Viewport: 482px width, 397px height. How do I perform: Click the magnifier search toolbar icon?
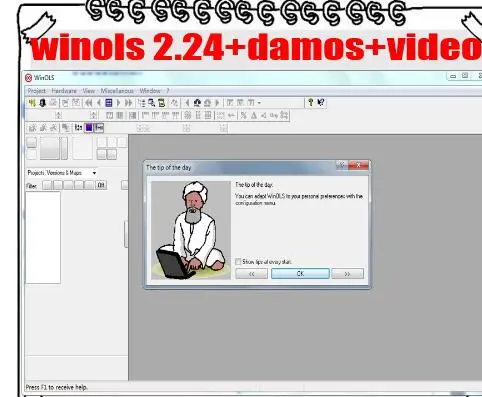152,103
